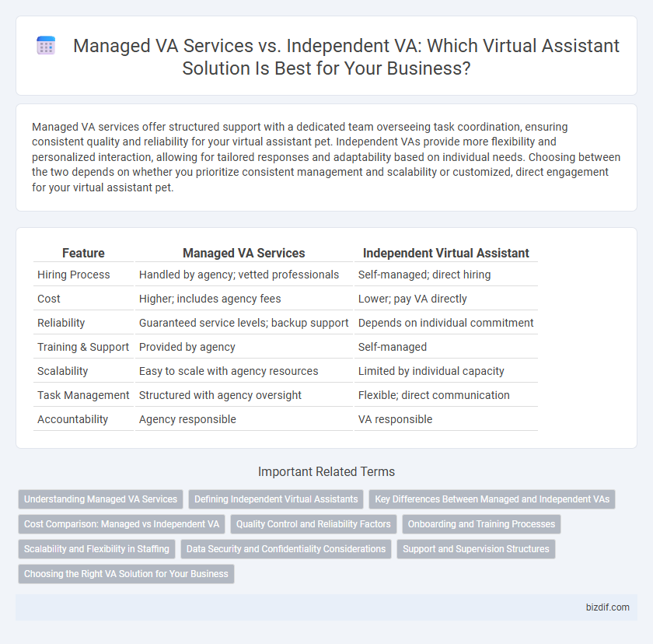This screenshot has height=644, width=653.
Task: Click the Independent Virtual Assistant column header
Action: [x=445, y=253]
